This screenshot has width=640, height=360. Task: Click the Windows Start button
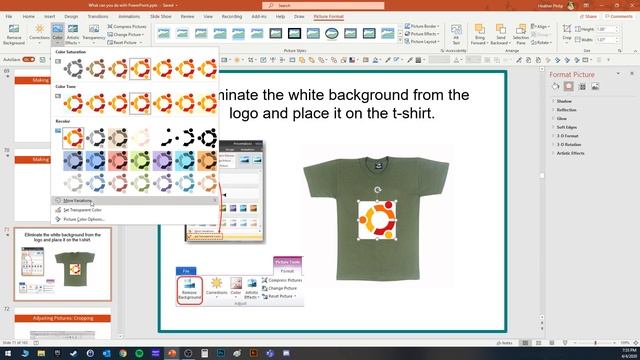click(8, 353)
